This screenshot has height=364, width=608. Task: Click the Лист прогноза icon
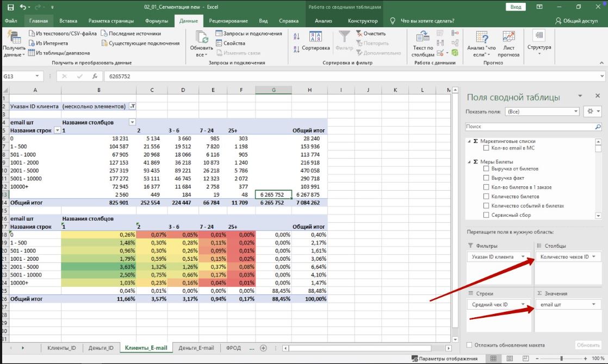click(x=508, y=37)
